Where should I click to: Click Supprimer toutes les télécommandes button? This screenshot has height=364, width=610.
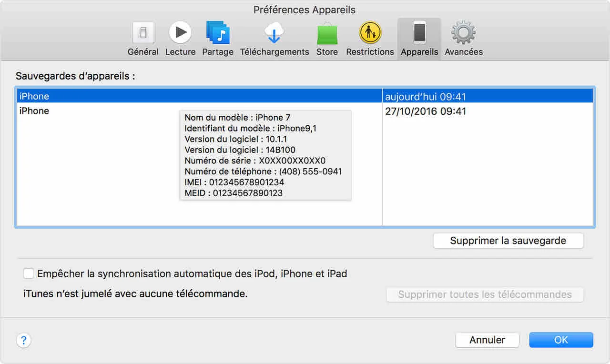pos(485,294)
